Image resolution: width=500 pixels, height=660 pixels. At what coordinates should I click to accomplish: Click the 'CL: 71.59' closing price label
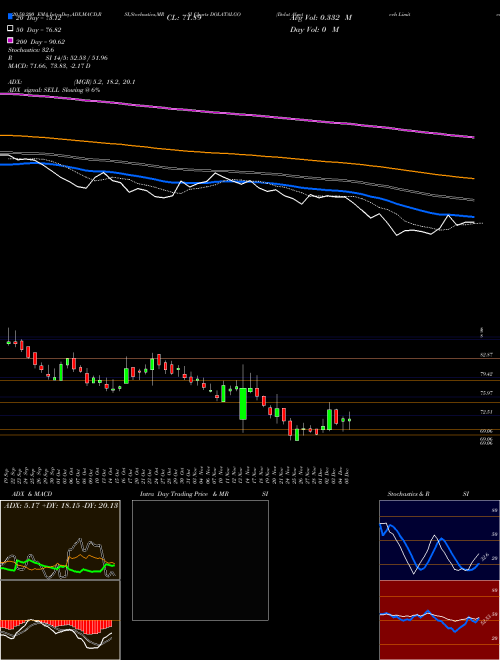tap(184, 18)
